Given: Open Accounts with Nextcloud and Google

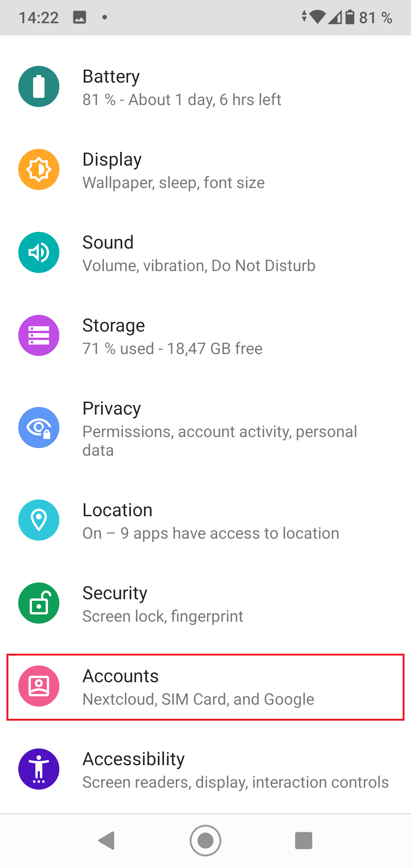Looking at the screenshot, I should click(198, 687).
